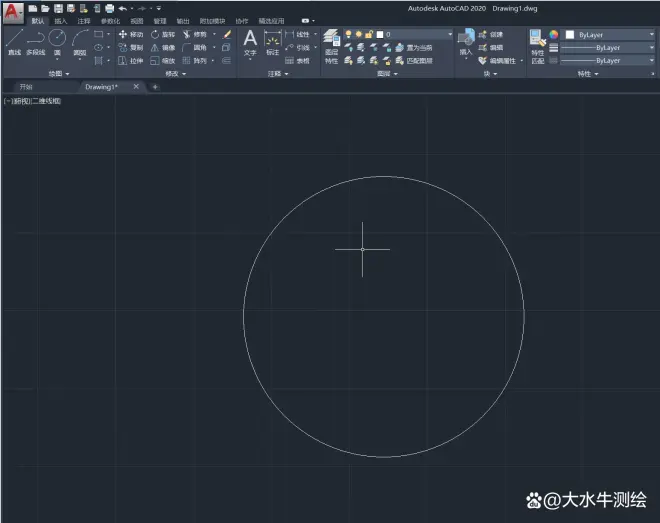The width and height of the screenshot is (660, 523).
Task: Toggle layer freeze sun icon
Action: 359,34
